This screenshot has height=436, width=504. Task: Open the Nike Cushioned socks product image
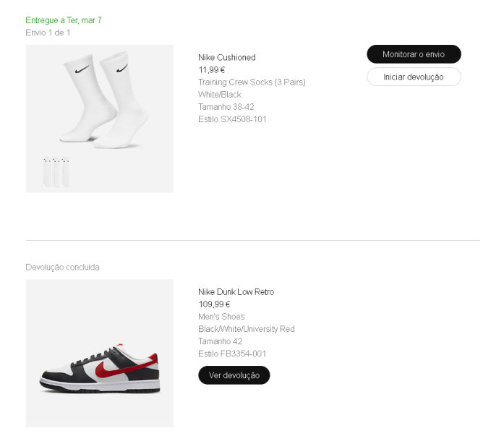[100, 119]
